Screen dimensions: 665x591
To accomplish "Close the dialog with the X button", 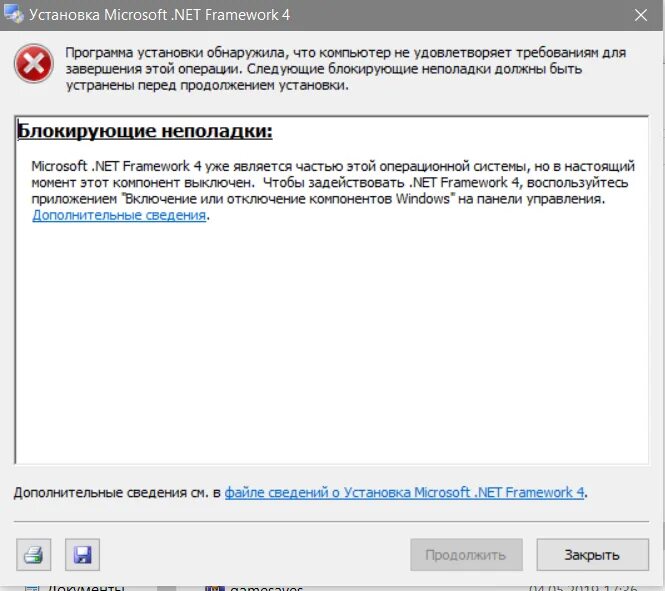I will (641, 15).
